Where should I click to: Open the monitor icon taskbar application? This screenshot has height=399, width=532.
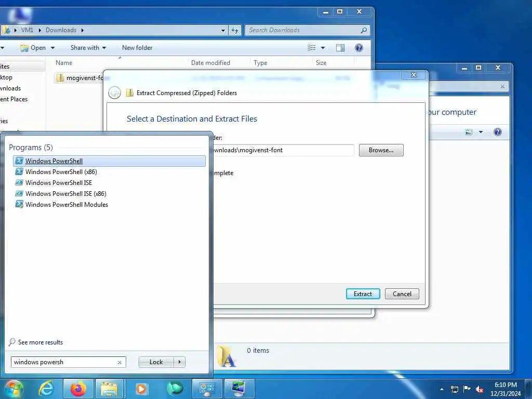click(239, 389)
